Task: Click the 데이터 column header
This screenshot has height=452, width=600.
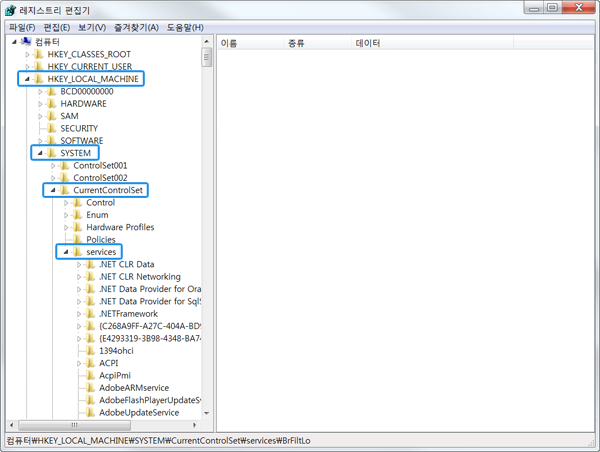Action: pos(432,43)
